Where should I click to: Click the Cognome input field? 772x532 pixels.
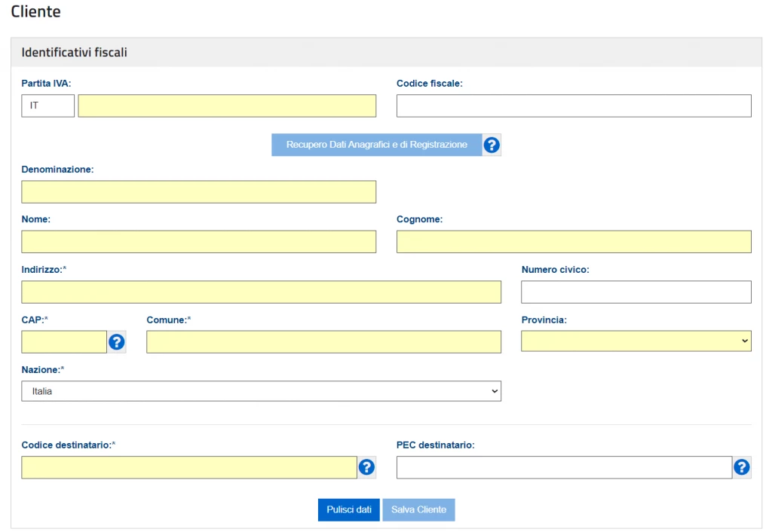[x=574, y=242]
